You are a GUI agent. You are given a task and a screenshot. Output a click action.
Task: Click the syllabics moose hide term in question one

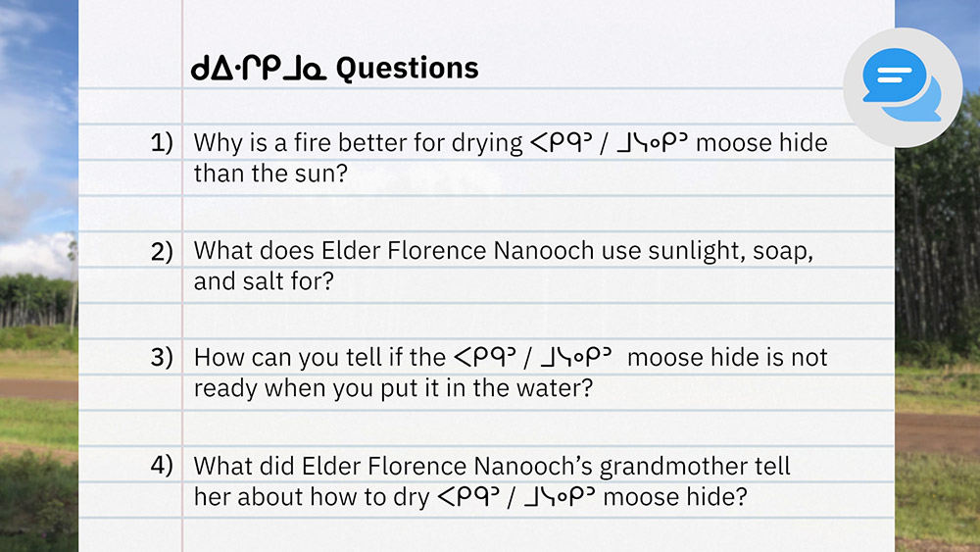608,143
